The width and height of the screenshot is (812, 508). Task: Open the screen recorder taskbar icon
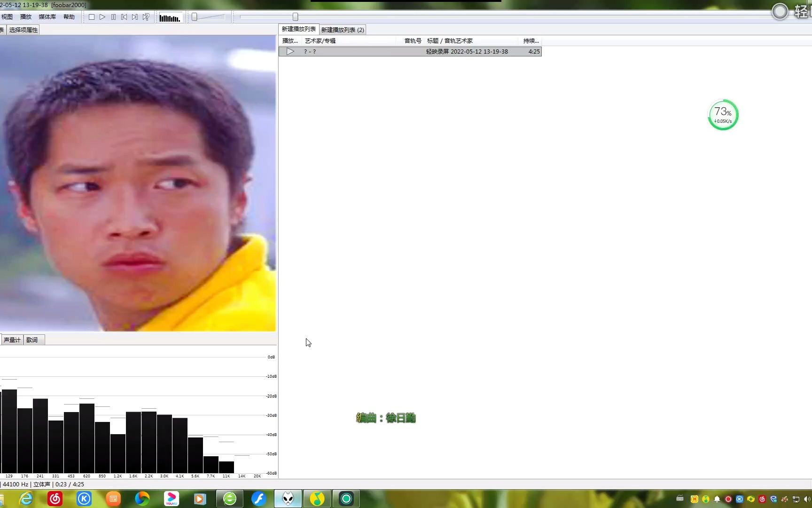(346, 499)
